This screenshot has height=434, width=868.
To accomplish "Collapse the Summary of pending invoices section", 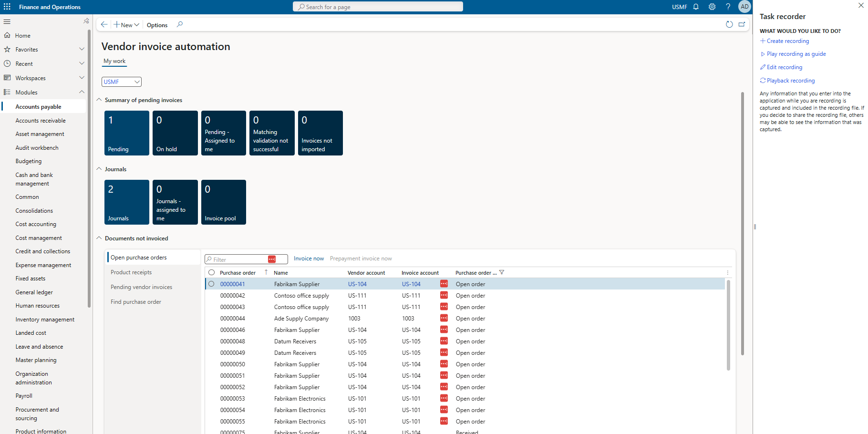I will [x=99, y=99].
